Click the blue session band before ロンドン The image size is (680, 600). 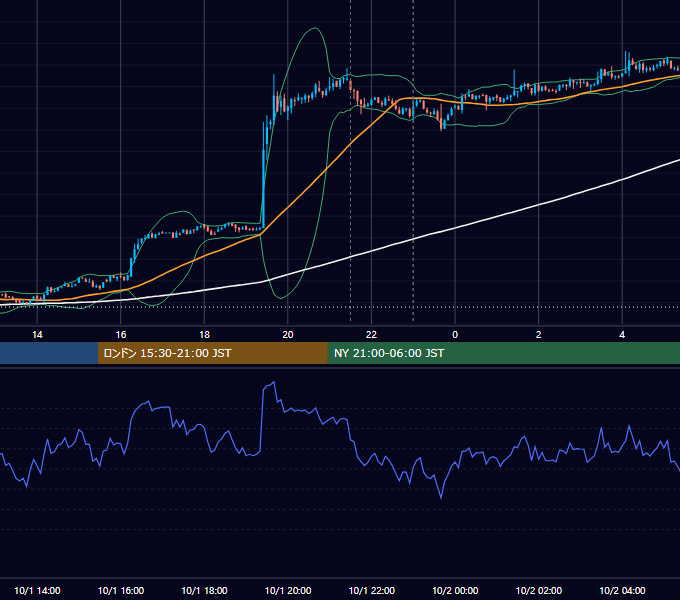(x=49, y=353)
